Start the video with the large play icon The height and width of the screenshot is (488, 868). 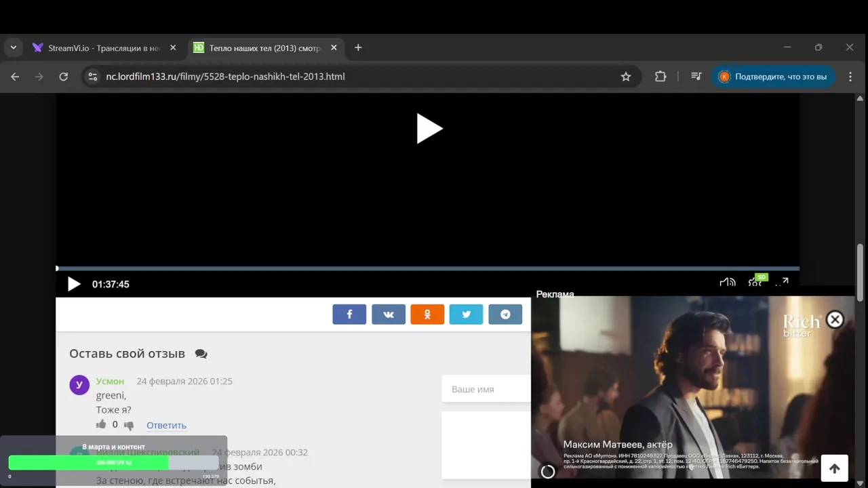click(x=429, y=129)
